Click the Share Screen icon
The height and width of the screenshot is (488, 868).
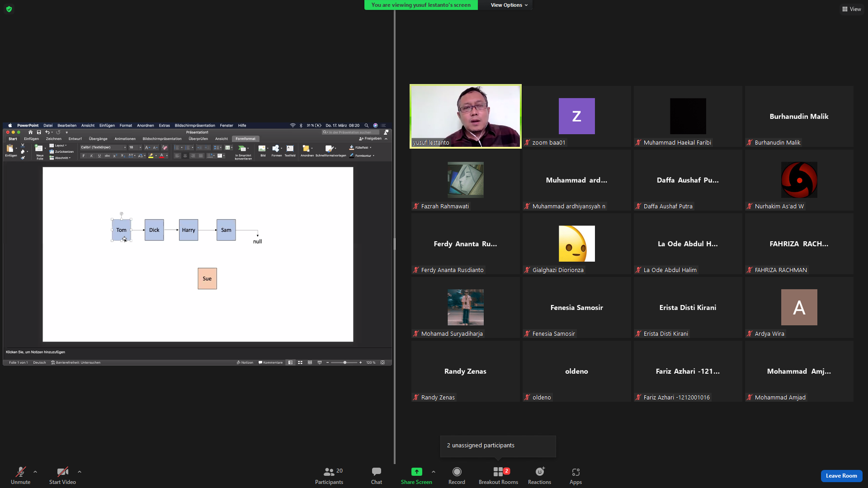coord(416,472)
